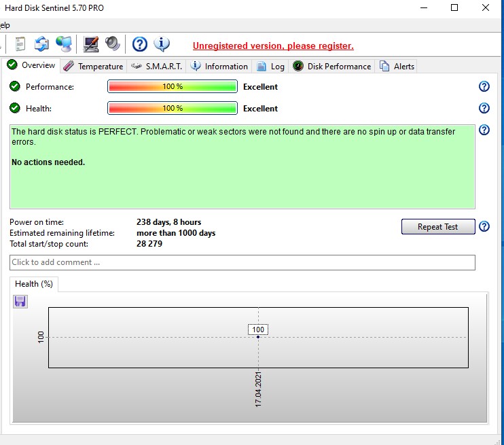This screenshot has height=445, width=504.
Task: Open the report document toolbar icon
Action: point(20,43)
